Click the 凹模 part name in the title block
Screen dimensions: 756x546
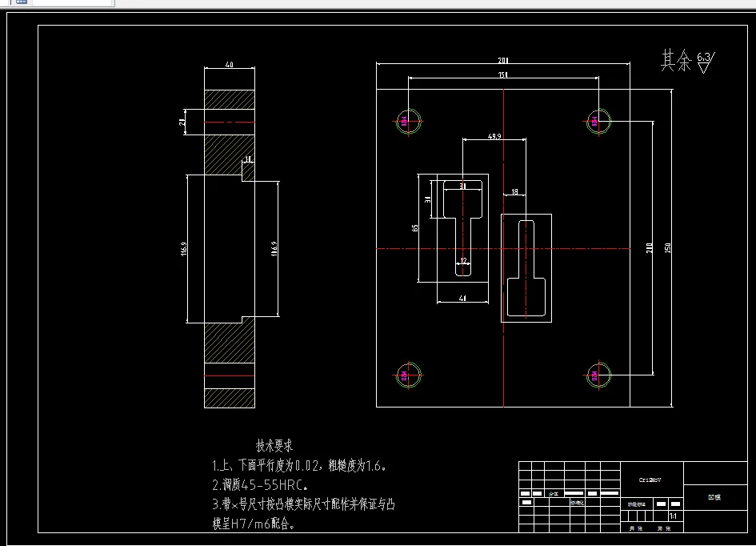[x=714, y=497]
